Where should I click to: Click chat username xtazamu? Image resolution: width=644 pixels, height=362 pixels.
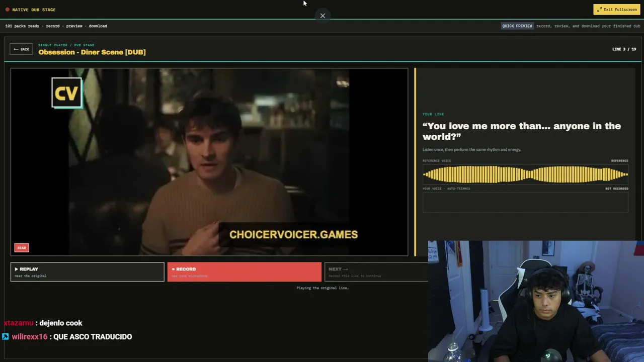pos(19,323)
